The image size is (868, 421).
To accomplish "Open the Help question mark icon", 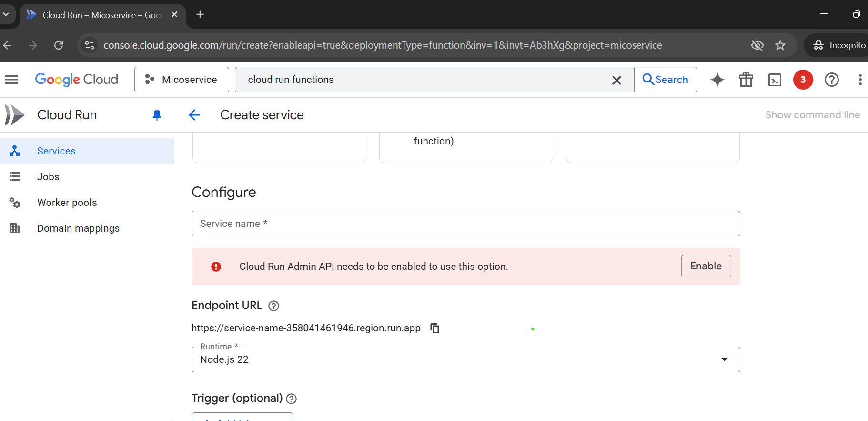I will [x=832, y=80].
